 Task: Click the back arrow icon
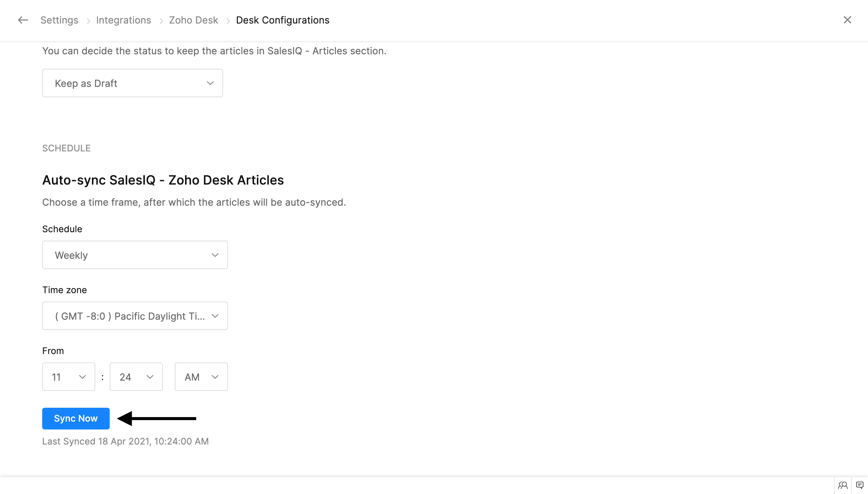coord(23,20)
